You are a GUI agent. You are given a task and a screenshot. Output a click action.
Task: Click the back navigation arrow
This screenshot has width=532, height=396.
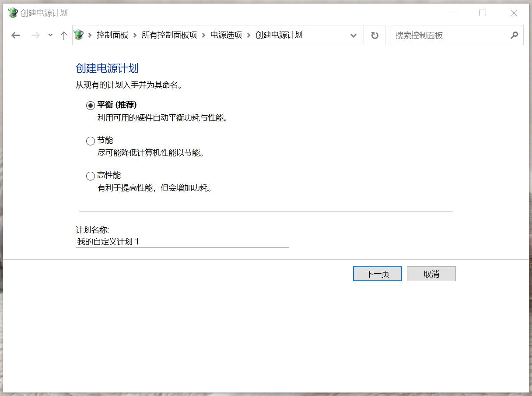pos(16,35)
